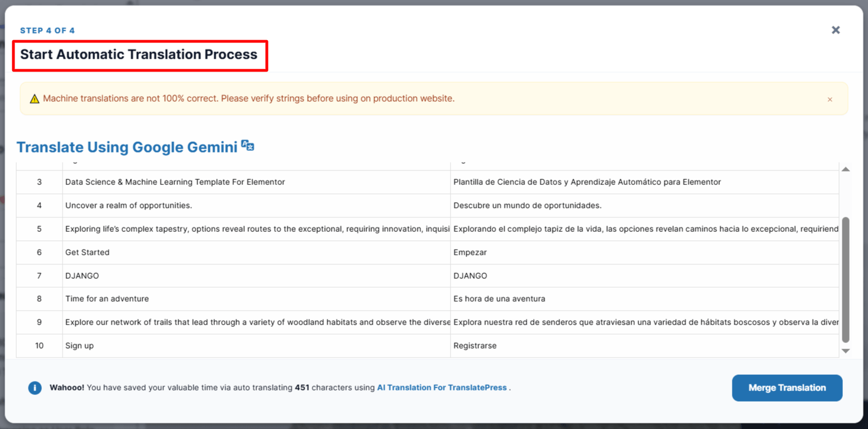This screenshot has height=429, width=868.
Task: Click the "Step 4 of 4" indicator
Action: click(47, 31)
